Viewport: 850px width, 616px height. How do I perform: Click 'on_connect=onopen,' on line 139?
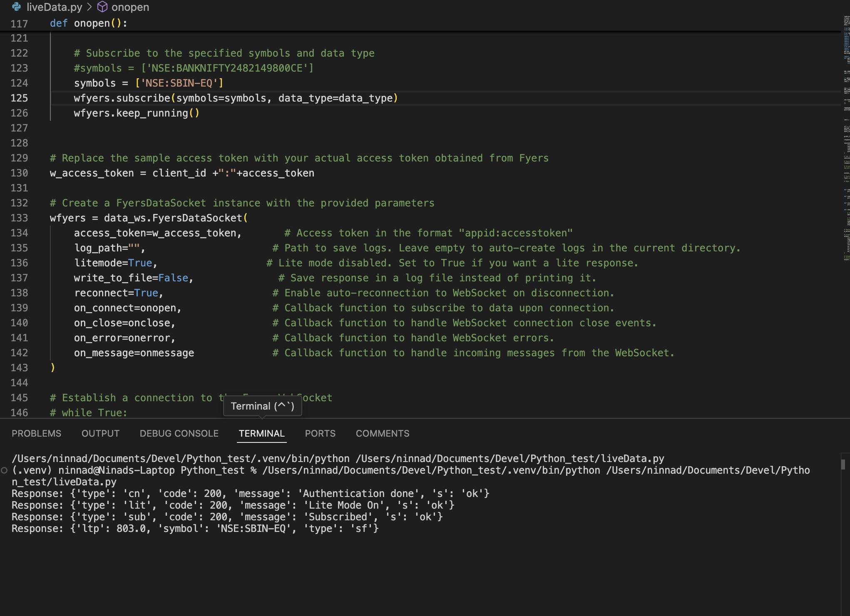point(128,308)
